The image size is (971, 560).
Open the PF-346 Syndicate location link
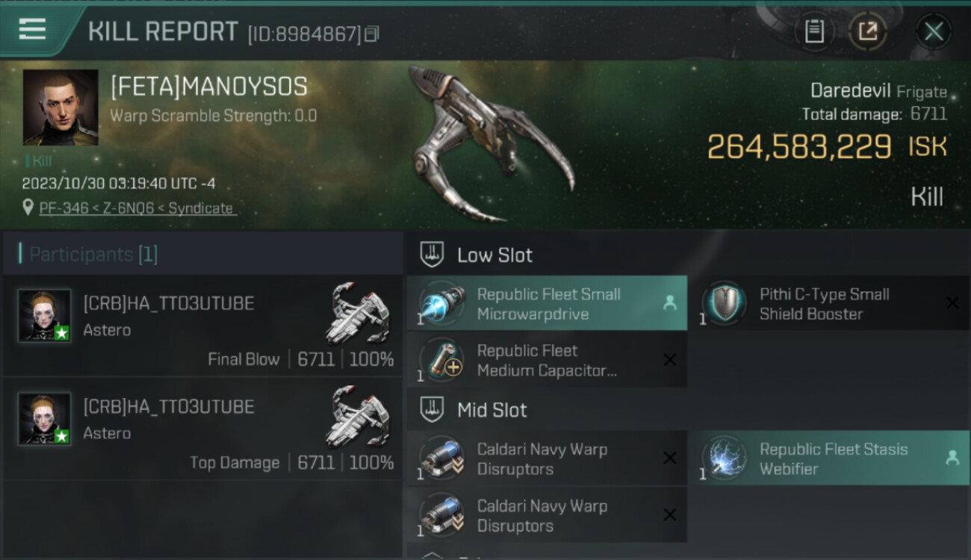pyautogui.click(x=136, y=208)
